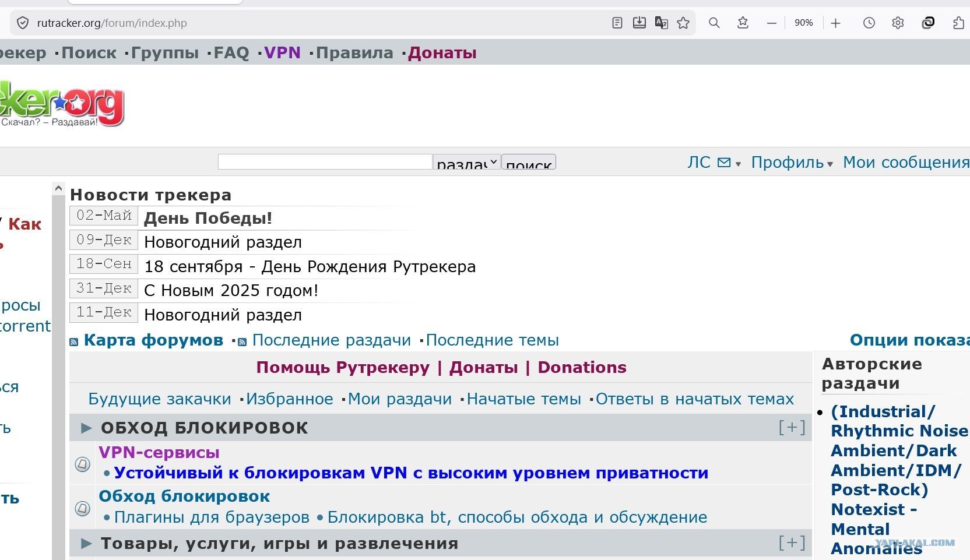This screenshot has height=560, width=970.
Task: Open Последние темы link
Action: 493,340
